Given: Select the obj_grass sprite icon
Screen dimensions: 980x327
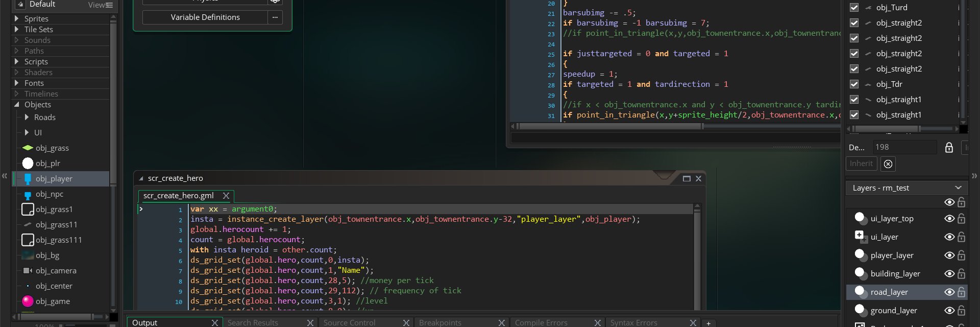Looking at the screenshot, I should click(x=28, y=148).
